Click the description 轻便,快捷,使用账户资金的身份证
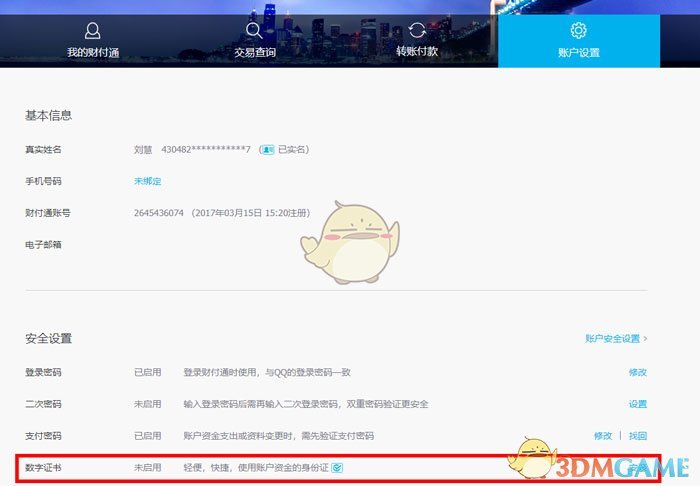 [256, 468]
